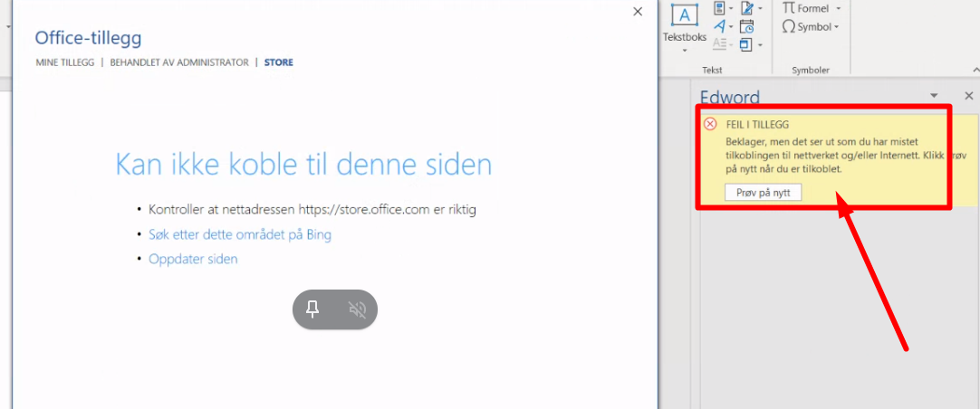Click the WordArt icon in Tekst group

tap(721, 26)
